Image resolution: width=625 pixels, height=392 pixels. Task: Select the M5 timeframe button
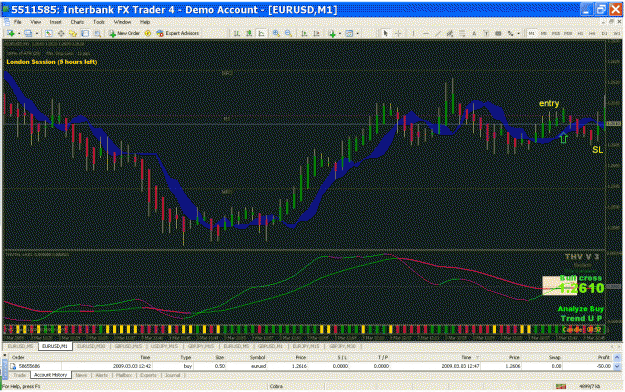pos(543,33)
